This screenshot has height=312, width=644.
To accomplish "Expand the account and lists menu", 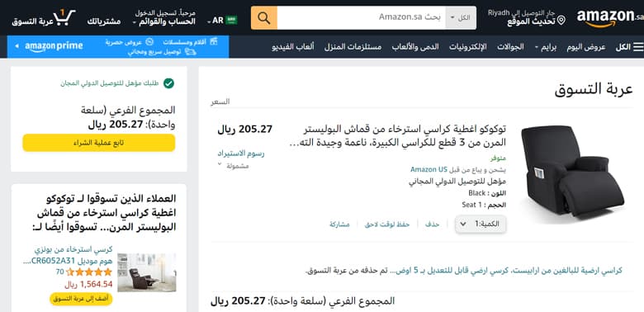I will (x=163, y=17).
